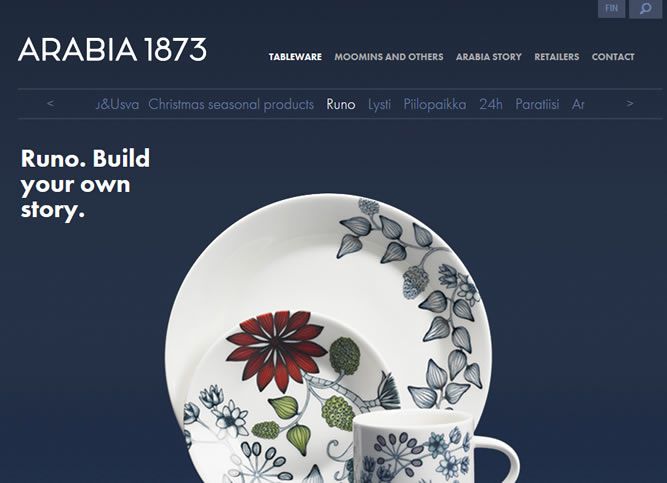The width and height of the screenshot is (667, 483).
Task: Select the Lysti collection
Action: (x=379, y=105)
